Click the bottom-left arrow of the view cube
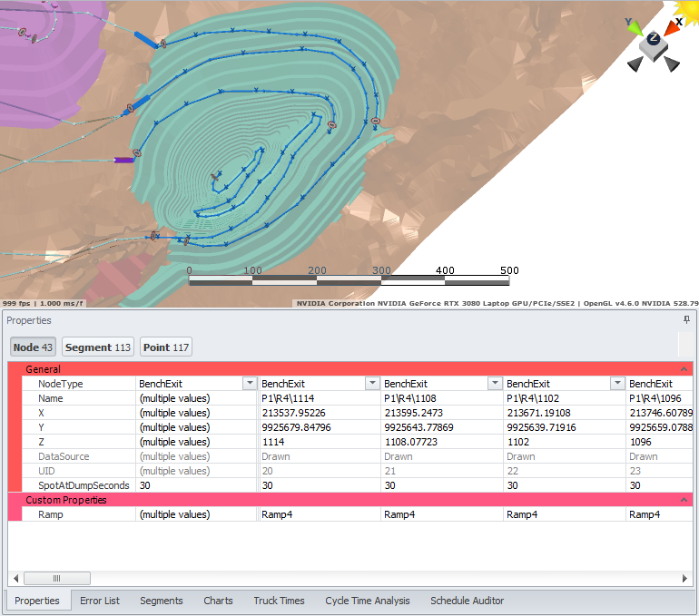This screenshot has width=699, height=616. click(634, 64)
